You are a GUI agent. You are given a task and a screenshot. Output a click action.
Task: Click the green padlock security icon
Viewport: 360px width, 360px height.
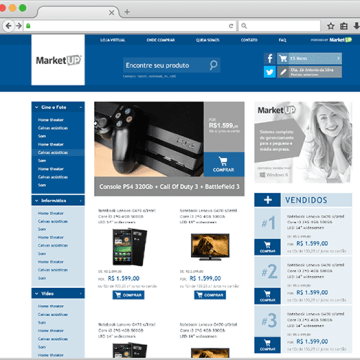tap(28, 26)
